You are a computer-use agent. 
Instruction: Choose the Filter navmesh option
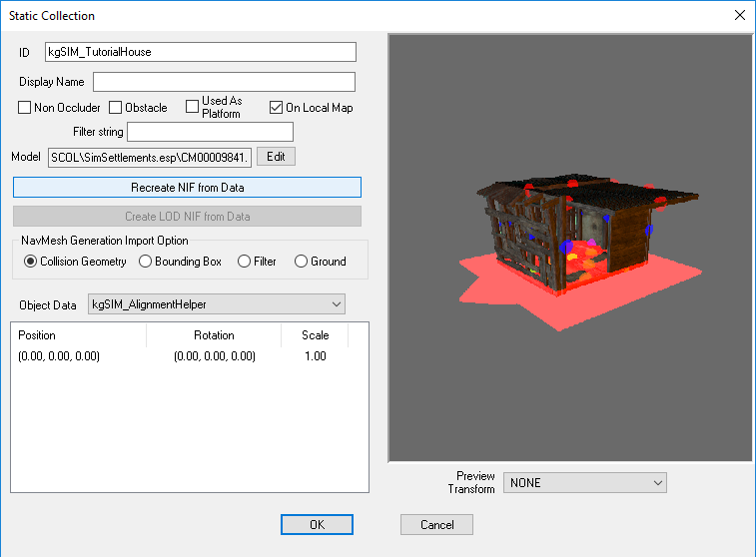(244, 262)
